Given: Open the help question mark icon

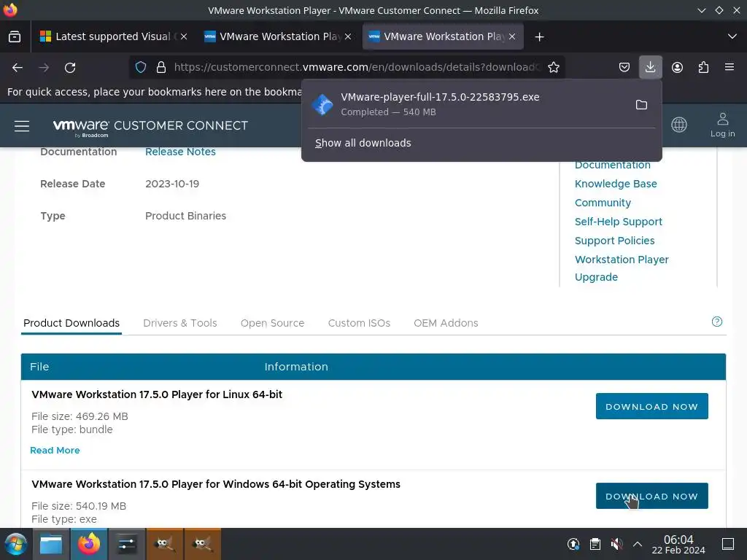Looking at the screenshot, I should coord(716,322).
